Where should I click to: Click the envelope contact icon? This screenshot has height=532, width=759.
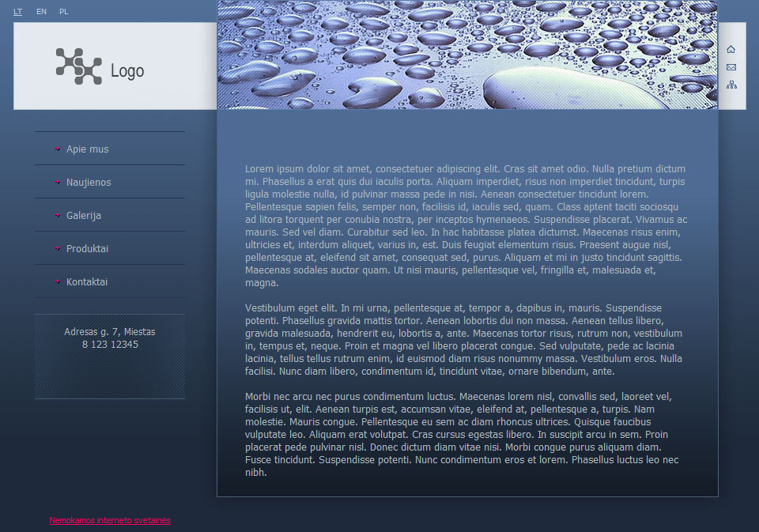pyautogui.click(x=731, y=67)
